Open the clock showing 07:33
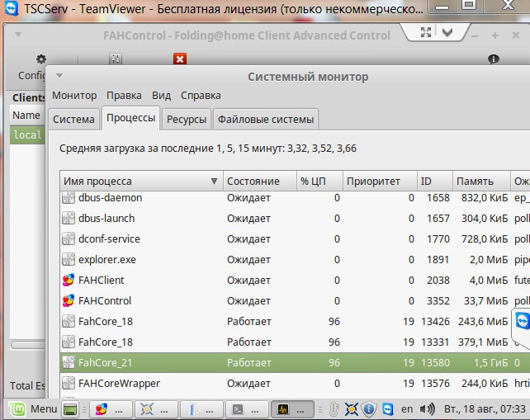530x420 pixels. [x=485, y=409]
